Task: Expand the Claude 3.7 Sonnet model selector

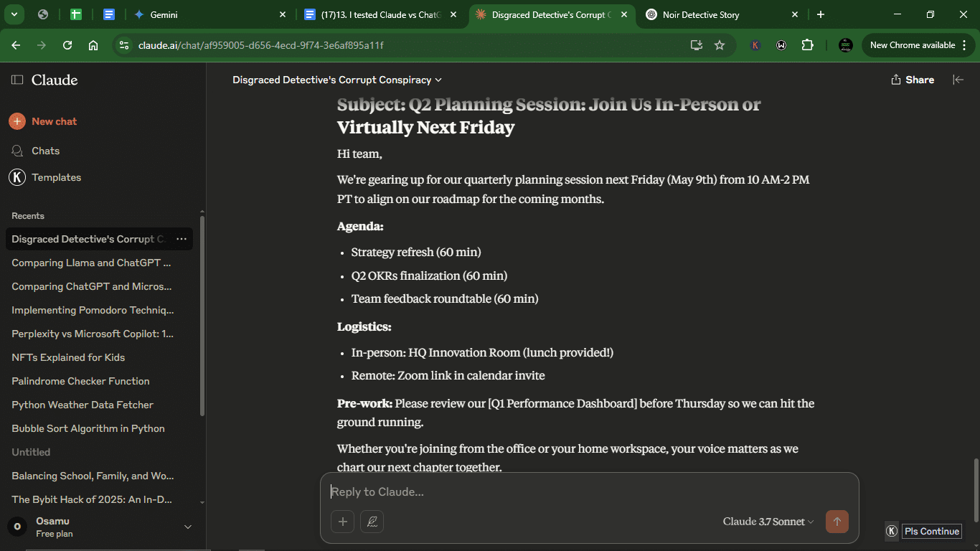Action: 768,522
